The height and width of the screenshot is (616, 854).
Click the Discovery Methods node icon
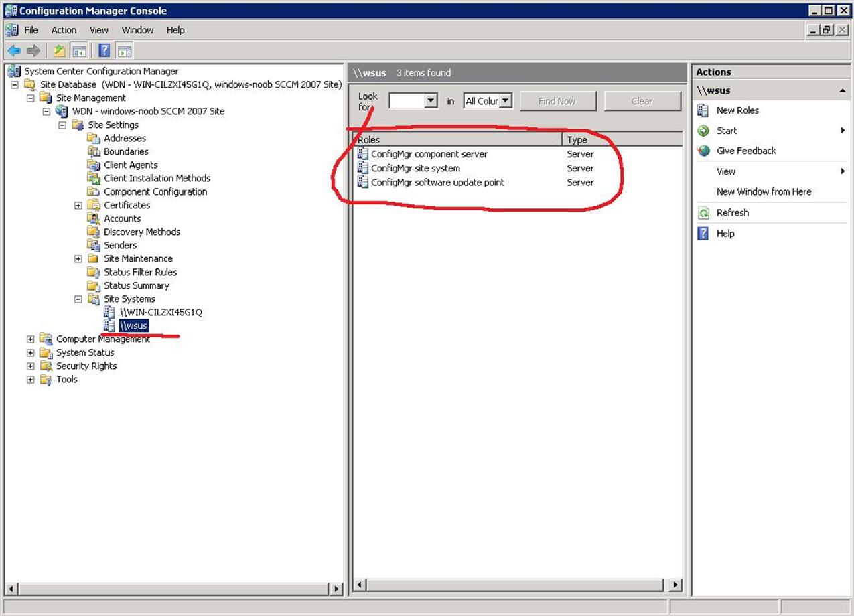(x=93, y=232)
